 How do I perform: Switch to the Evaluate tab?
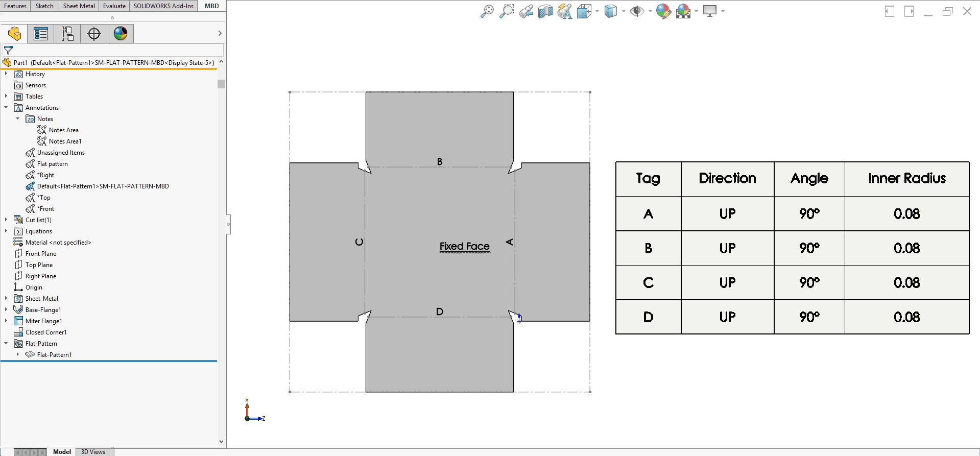tap(114, 6)
